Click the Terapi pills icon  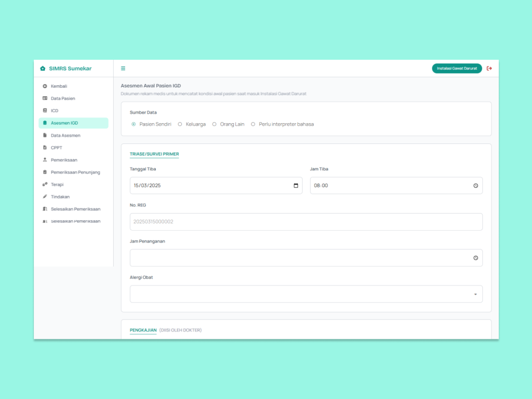tap(45, 184)
